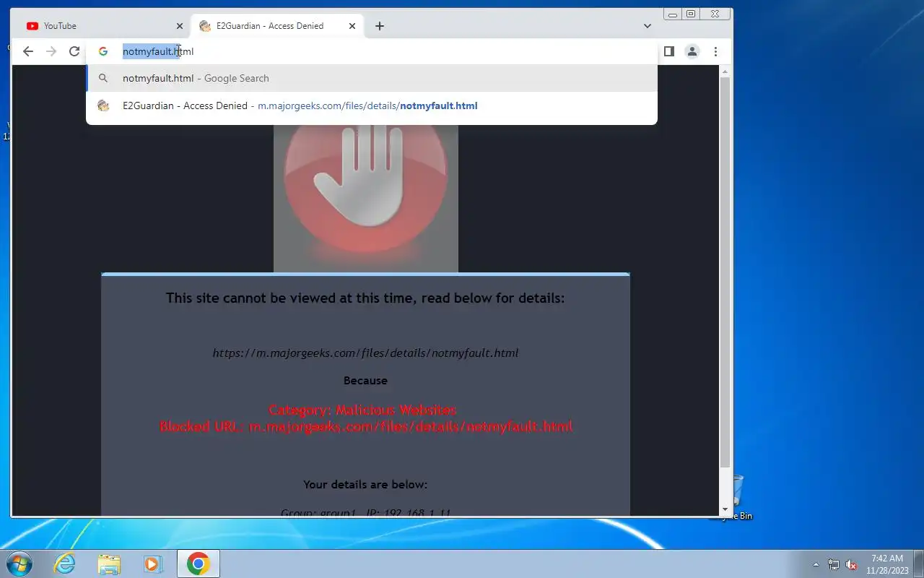Click the scrollbar down arrow
The height and width of the screenshot is (578, 924).
725,509
